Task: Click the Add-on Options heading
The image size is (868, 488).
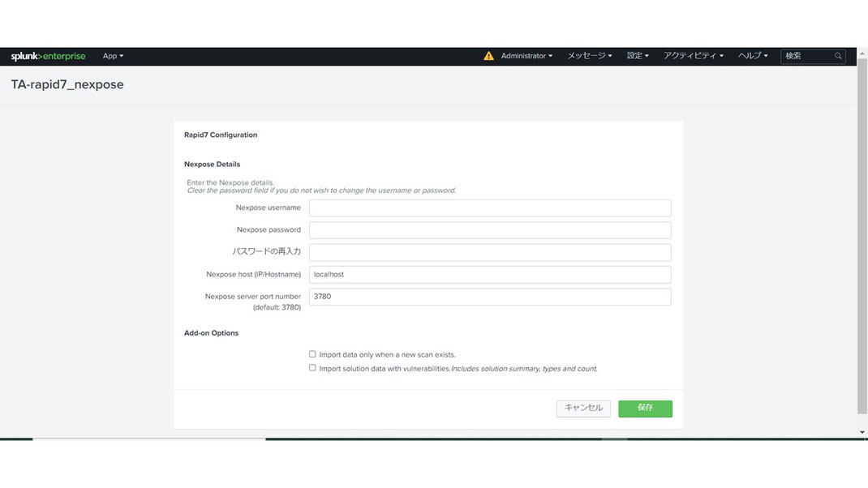Action: [211, 333]
